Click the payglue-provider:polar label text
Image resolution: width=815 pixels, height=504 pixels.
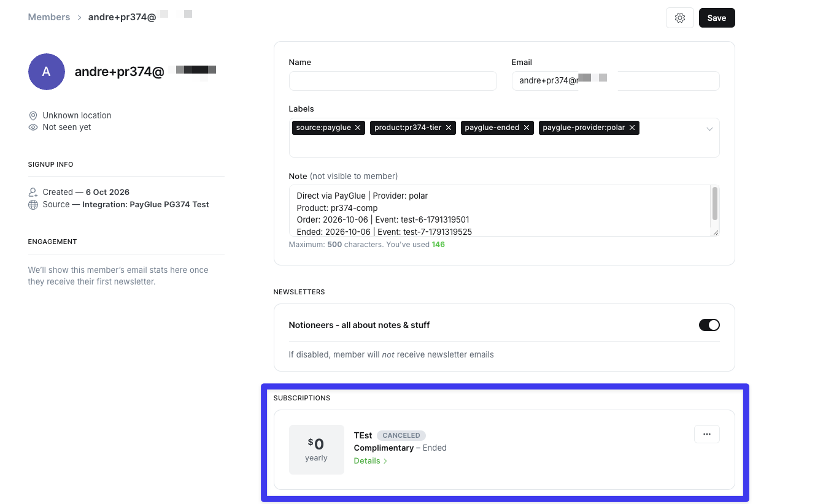(584, 128)
